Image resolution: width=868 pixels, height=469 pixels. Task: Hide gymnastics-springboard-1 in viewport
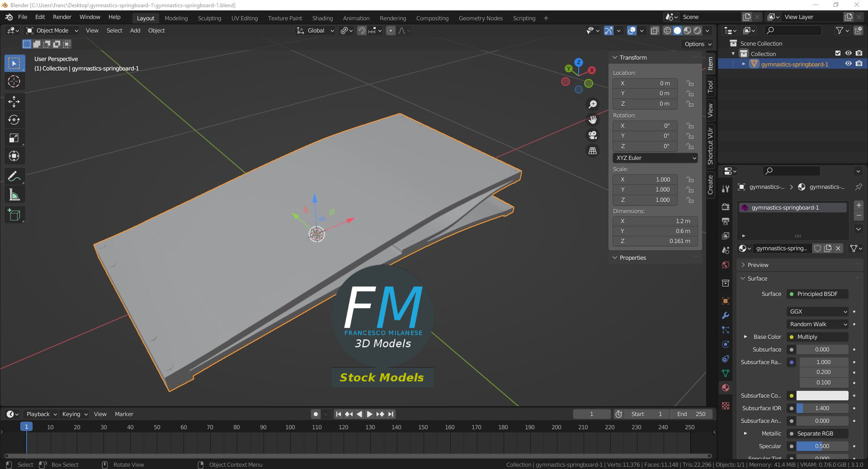(x=849, y=64)
